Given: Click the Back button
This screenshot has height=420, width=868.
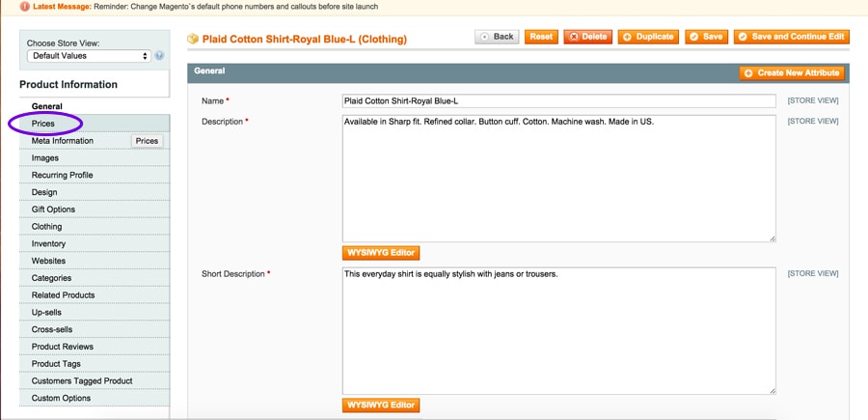Looking at the screenshot, I should click(497, 37).
